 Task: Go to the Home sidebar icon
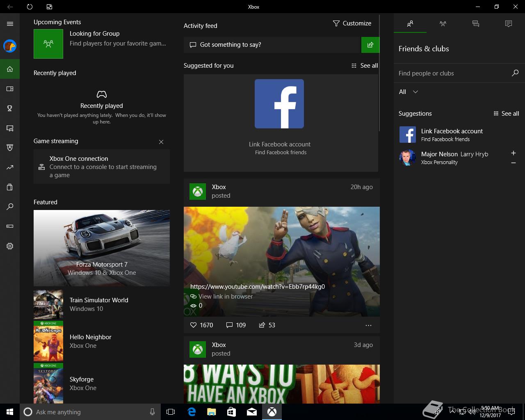click(x=10, y=69)
